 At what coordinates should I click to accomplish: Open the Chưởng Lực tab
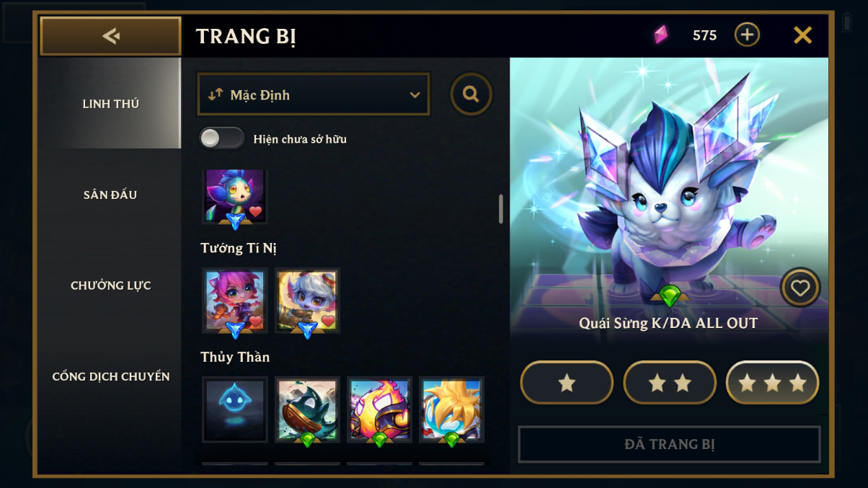[110, 285]
